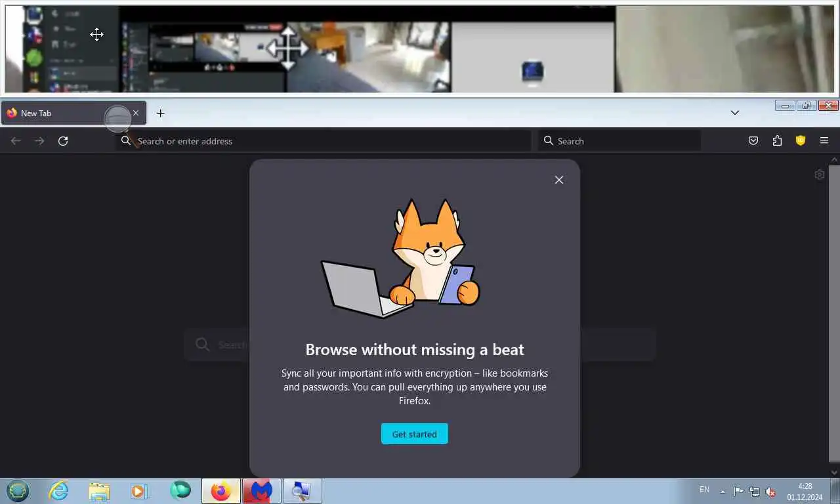The width and height of the screenshot is (840, 504).
Task: Open green sphere app on taskbar
Action: [x=180, y=490]
